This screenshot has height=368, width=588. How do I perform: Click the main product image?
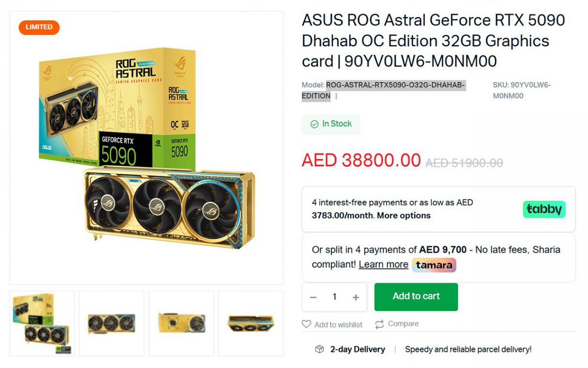(147, 148)
